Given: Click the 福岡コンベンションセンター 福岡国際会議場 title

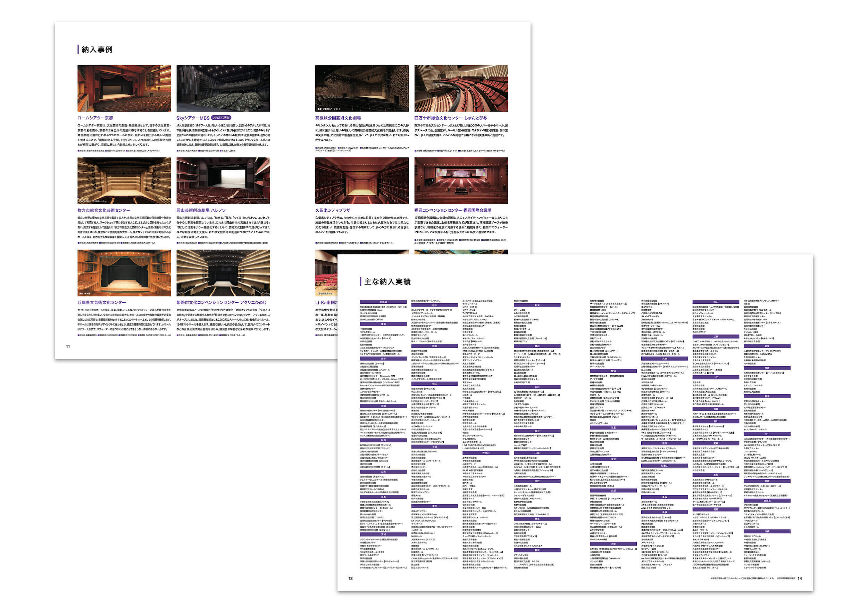Looking at the screenshot, I should point(452,210).
